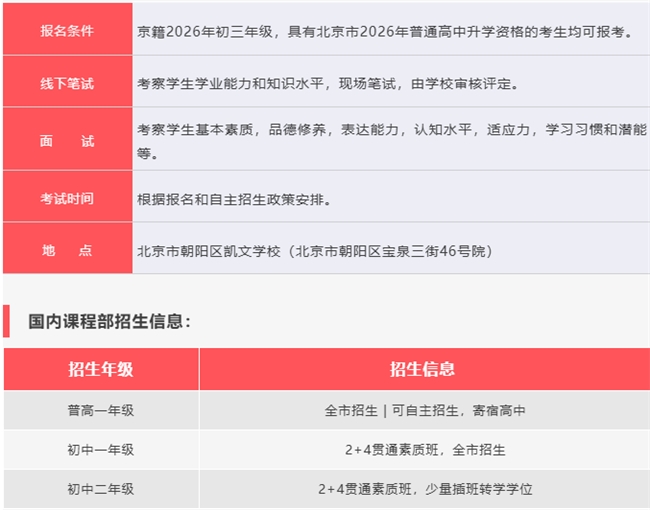Click the 招生信息 column header

(x=423, y=369)
